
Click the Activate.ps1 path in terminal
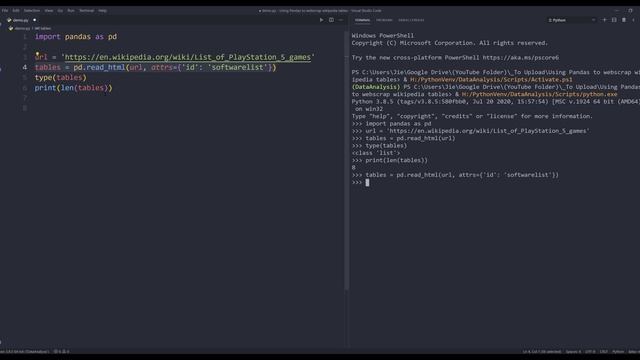coord(491,80)
